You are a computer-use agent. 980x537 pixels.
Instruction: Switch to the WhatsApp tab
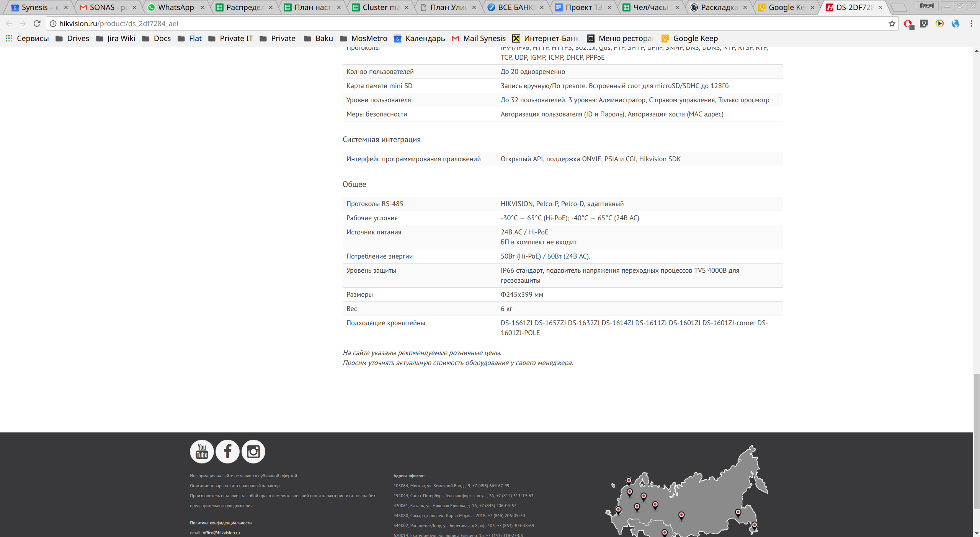(176, 7)
